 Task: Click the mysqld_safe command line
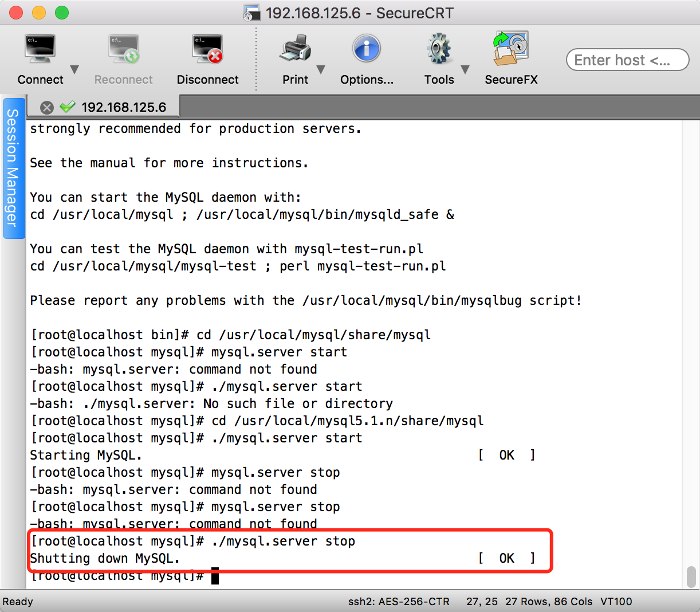coord(242,214)
